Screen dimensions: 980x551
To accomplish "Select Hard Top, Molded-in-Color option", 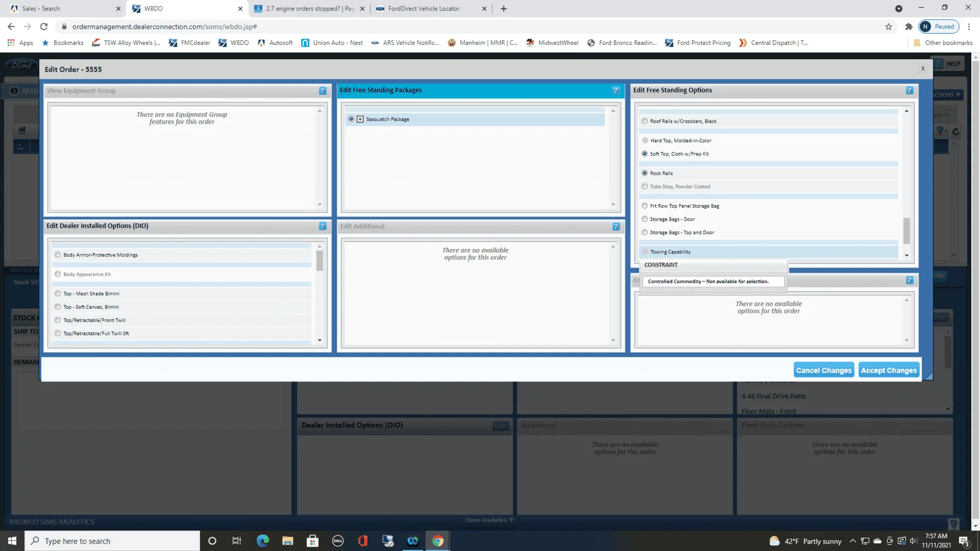I will click(645, 140).
